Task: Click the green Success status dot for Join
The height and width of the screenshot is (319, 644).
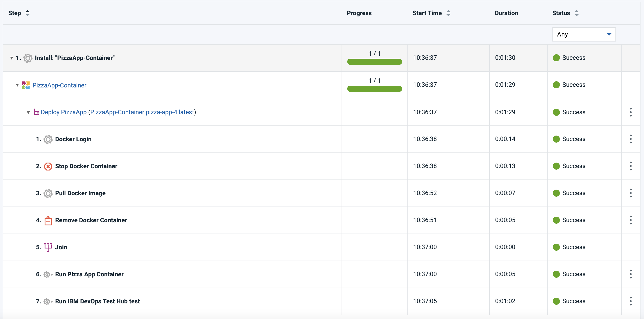Action: pyautogui.click(x=556, y=247)
